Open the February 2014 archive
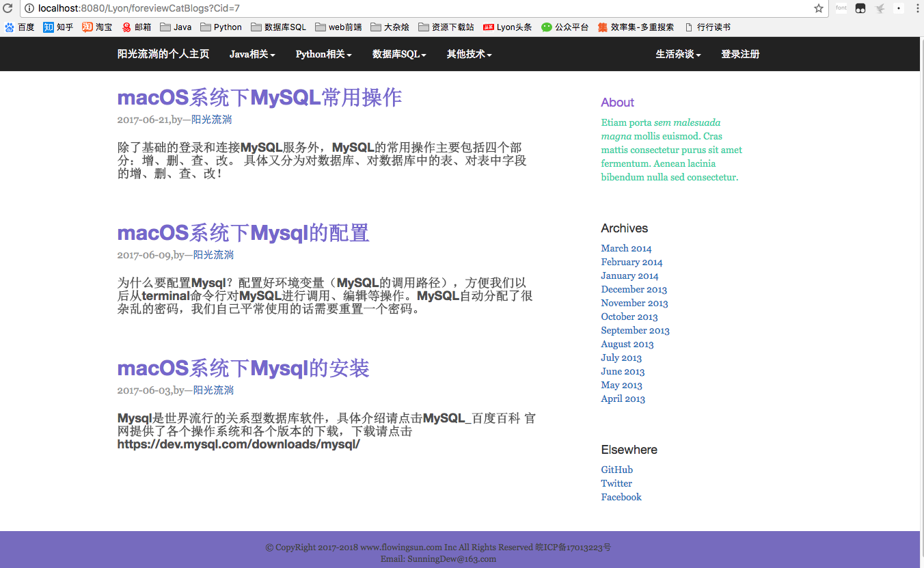The width and height of the screenshot is (924, 568). (x=631, y=262)
